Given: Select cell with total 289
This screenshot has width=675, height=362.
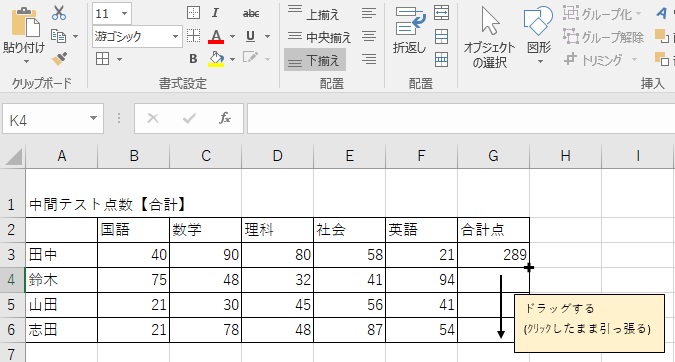Looking at the screenshot, I should 493,255.
